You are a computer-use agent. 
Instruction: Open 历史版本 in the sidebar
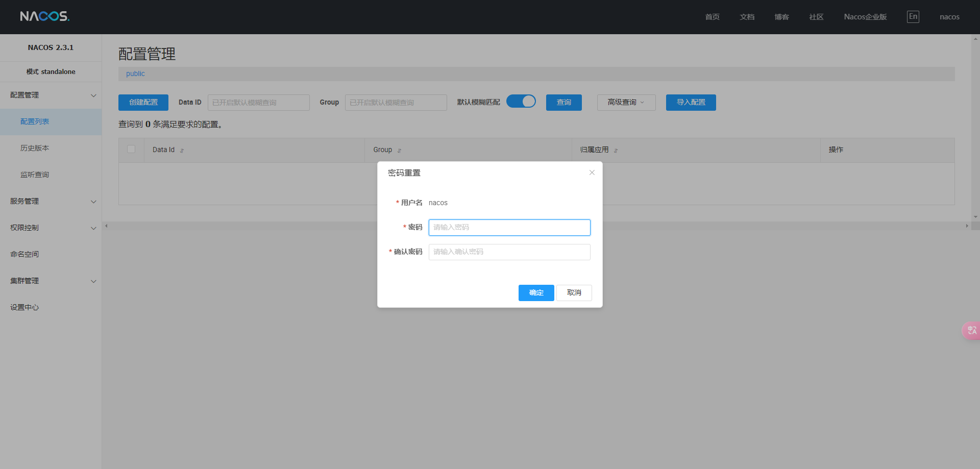(x=35, y=149)
